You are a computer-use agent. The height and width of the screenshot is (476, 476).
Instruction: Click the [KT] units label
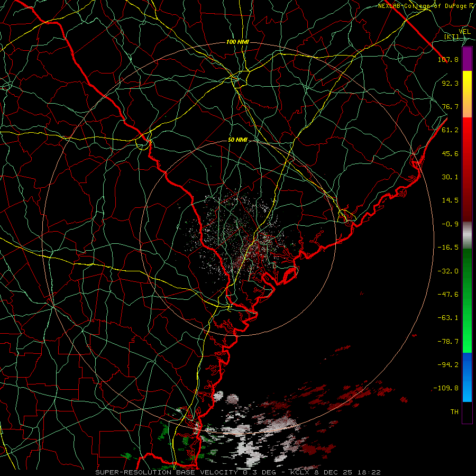point(452,37)
